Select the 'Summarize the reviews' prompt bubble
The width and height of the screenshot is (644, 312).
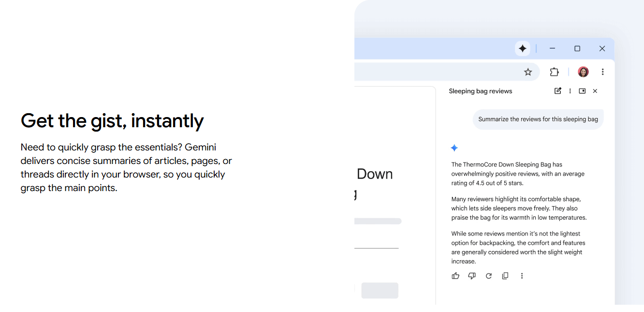(x=538, y=119)
